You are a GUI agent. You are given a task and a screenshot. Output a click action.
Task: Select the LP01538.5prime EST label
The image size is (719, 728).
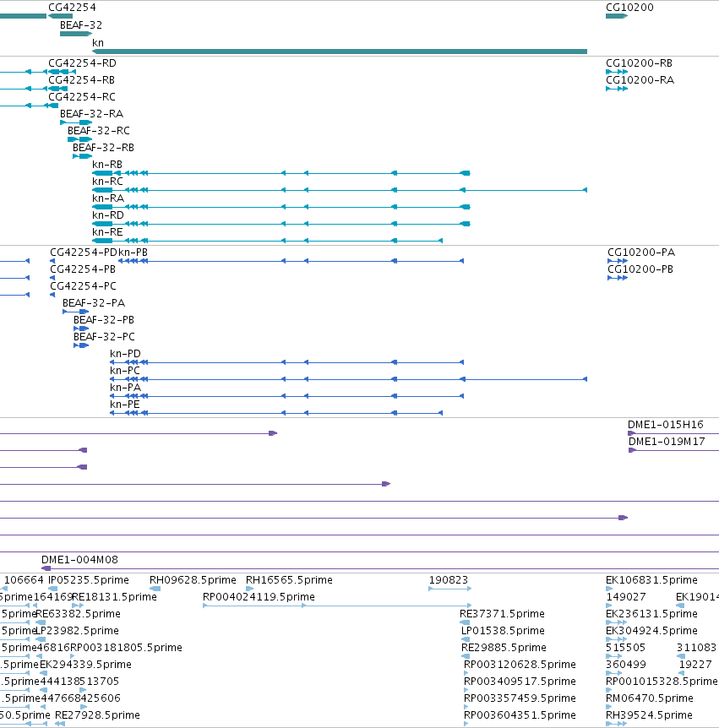tap(503, 631)
